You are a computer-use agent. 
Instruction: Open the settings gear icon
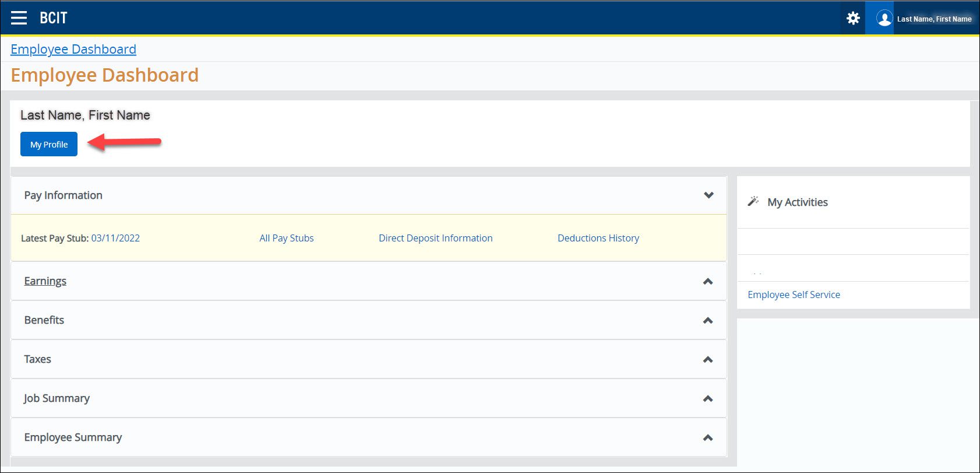pyautogui.click(x=853, y=18)
